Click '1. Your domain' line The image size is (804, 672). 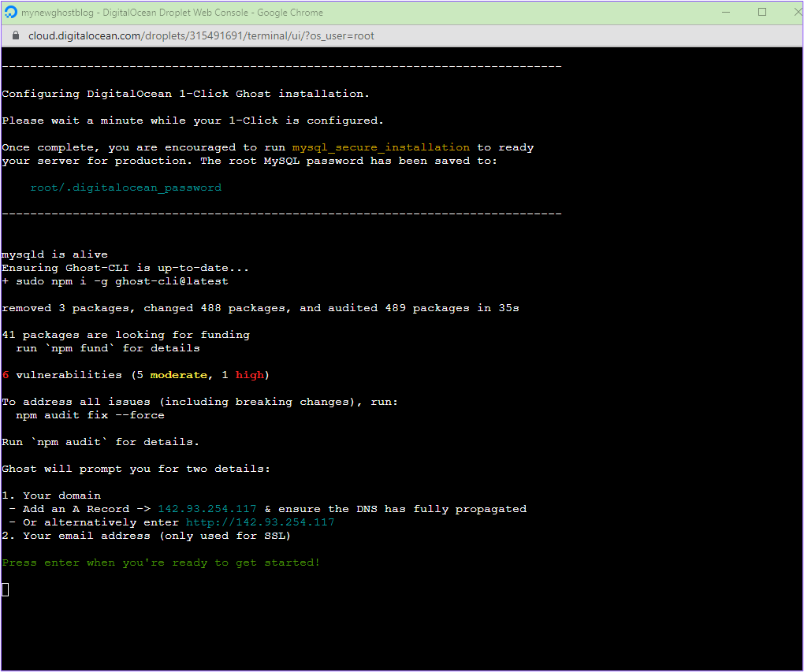tap(51, 496)
